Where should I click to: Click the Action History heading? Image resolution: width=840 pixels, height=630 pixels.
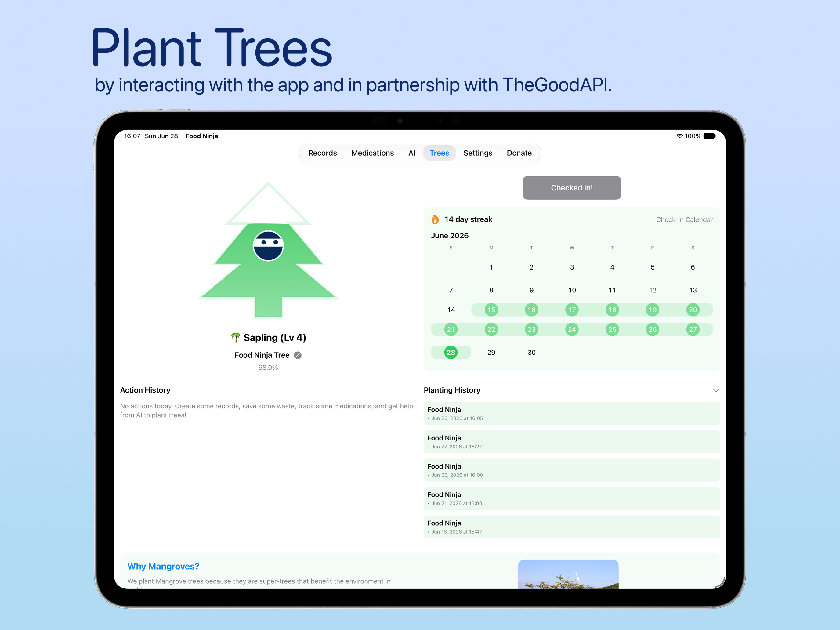pos(145,390)
